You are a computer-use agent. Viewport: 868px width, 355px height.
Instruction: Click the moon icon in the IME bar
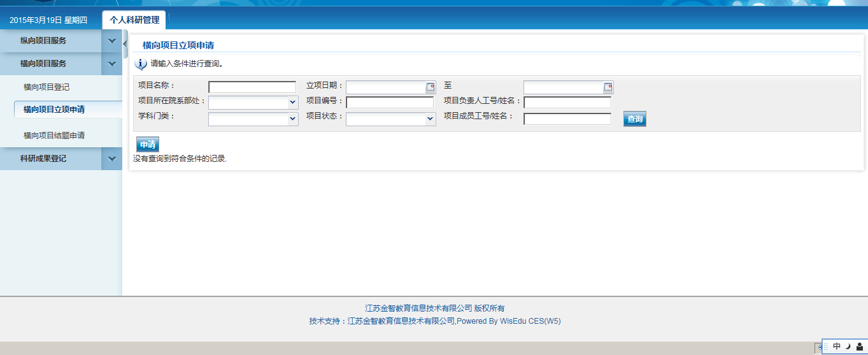tap(848, 346)
